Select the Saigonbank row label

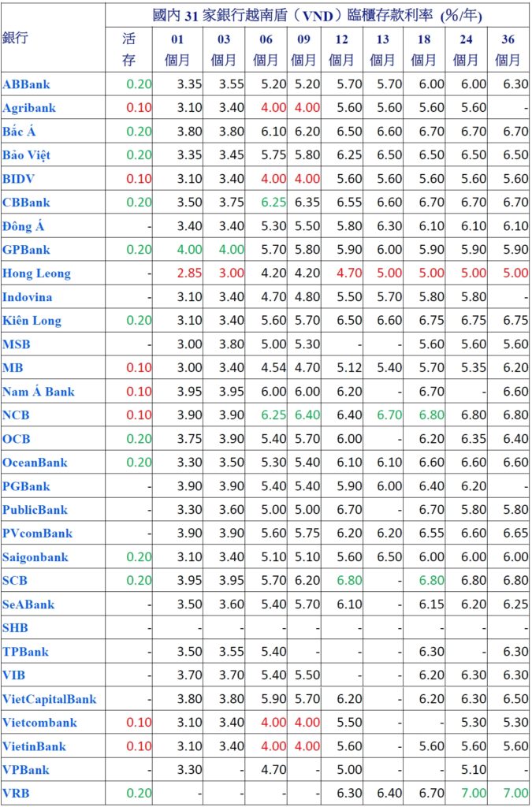click(35, 557)
